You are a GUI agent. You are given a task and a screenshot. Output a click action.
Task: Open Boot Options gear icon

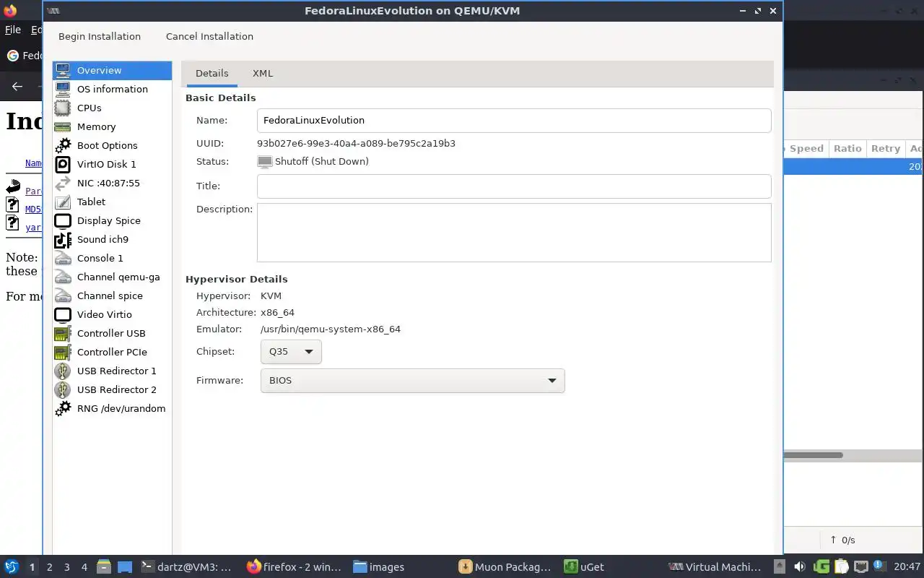point(63,145)
